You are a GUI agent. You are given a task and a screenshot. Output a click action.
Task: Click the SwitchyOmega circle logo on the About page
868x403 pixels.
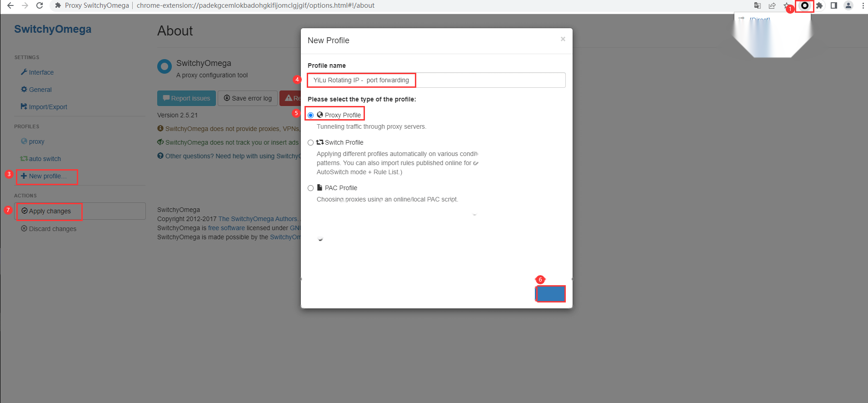coord(165,66)
